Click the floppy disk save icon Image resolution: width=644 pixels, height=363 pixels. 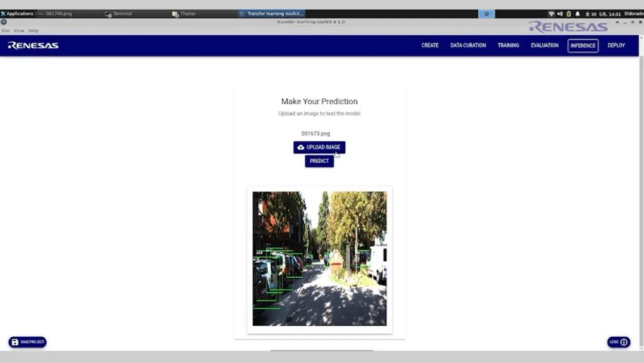[x=15, y=342]
